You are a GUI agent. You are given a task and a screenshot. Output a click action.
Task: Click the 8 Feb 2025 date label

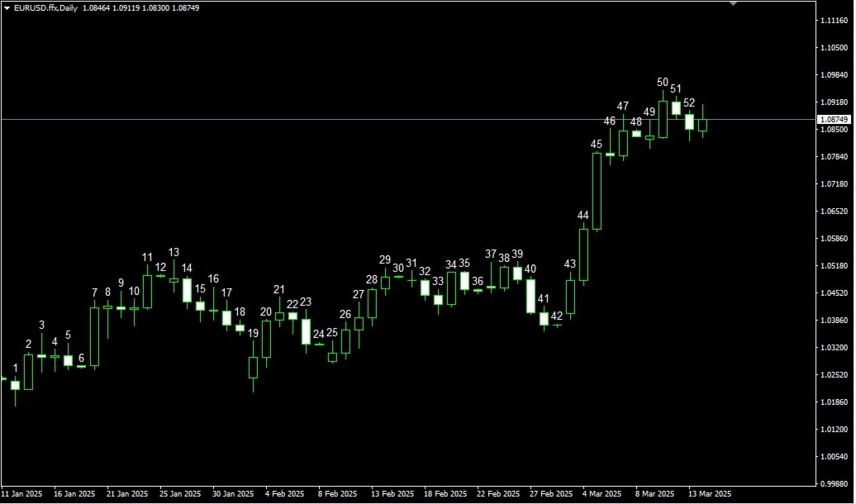click(x=337, y=494)
